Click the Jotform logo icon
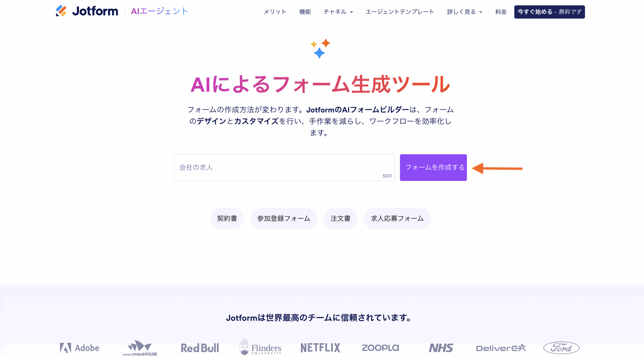Image resolution: width=644 pixels, height=357 pixels. [x=61, y=11]
